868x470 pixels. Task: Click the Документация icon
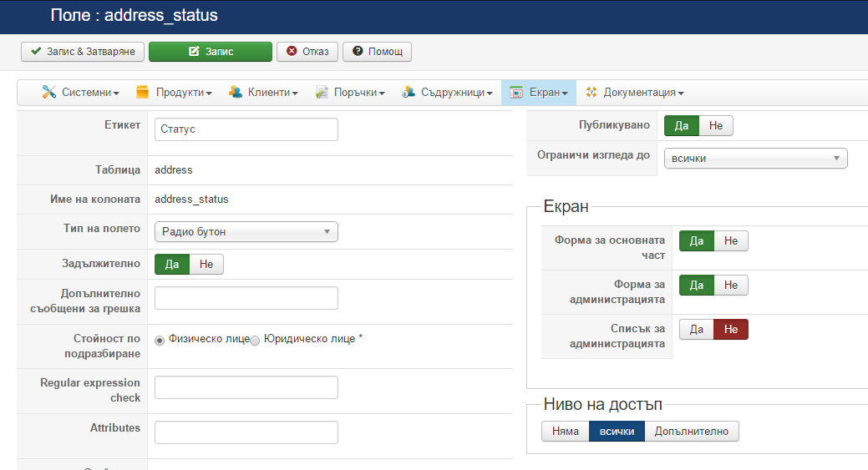click(591, 93)
